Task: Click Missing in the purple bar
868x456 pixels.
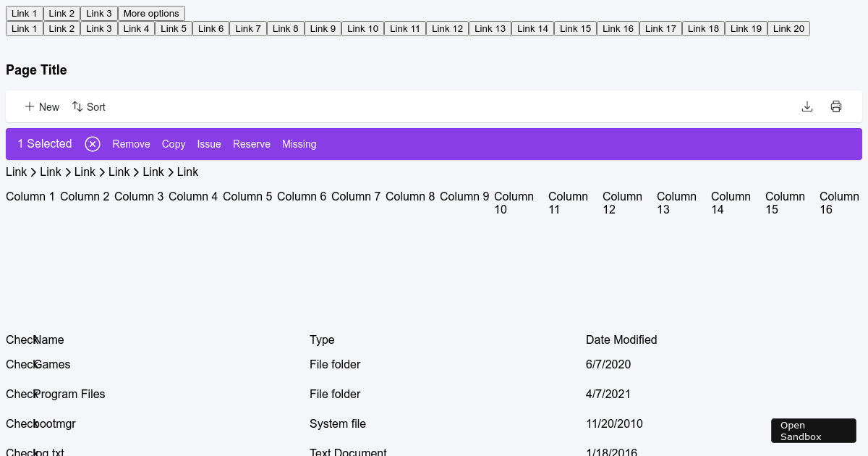Action: (299, 144)
